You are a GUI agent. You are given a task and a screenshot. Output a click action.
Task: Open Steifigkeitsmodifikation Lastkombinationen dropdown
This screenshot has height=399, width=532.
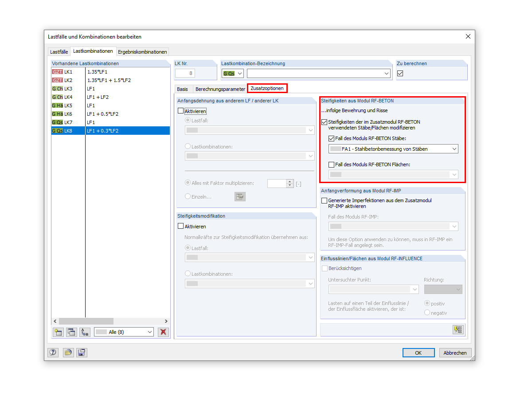click(250, 284)
